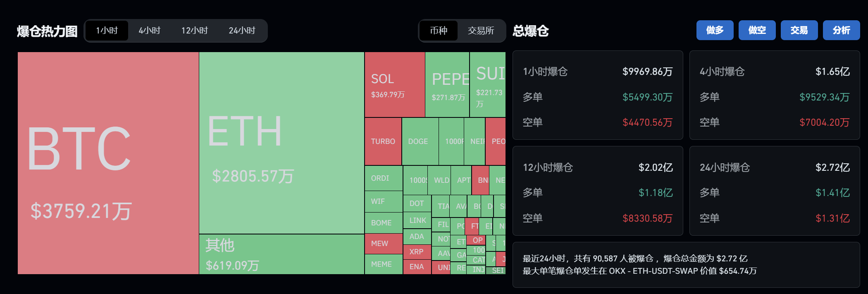Select the ORDI heatmap tile
Viewport: 868px width, 294px height.
point(384,178)
